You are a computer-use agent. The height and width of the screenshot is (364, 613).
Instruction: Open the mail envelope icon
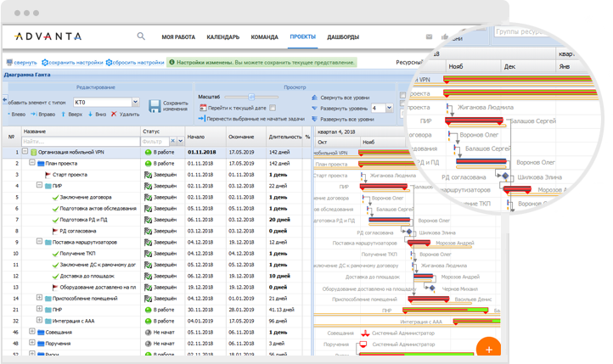pyautogui.click(x=429, y=36)
